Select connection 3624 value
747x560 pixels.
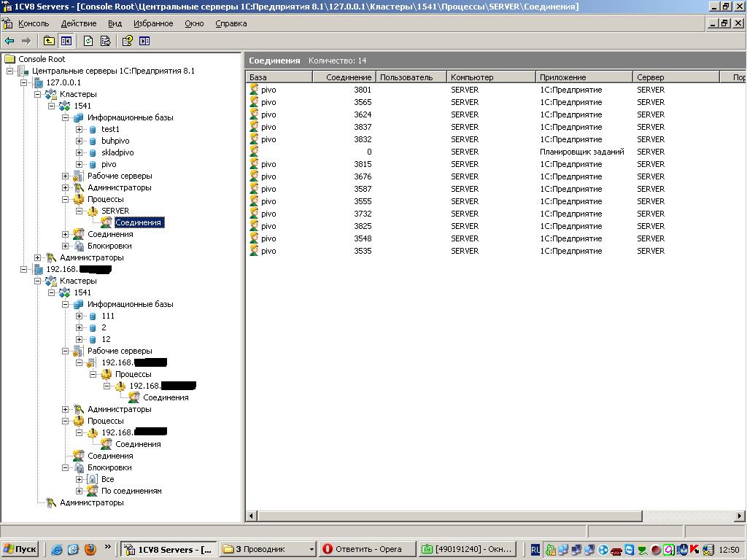click(x=363, y=114)
